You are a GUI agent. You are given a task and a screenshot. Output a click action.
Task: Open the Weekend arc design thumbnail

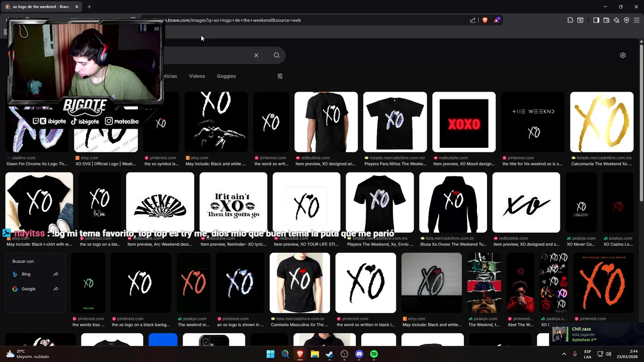point(160,203)
